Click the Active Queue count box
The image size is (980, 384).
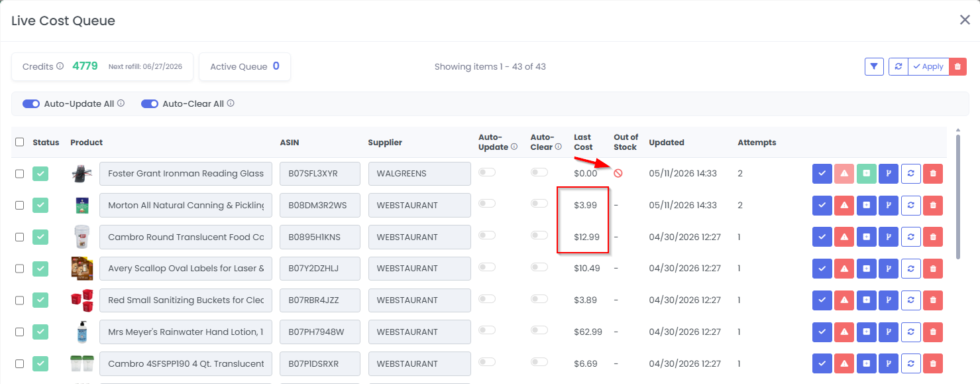click(245, 66)
